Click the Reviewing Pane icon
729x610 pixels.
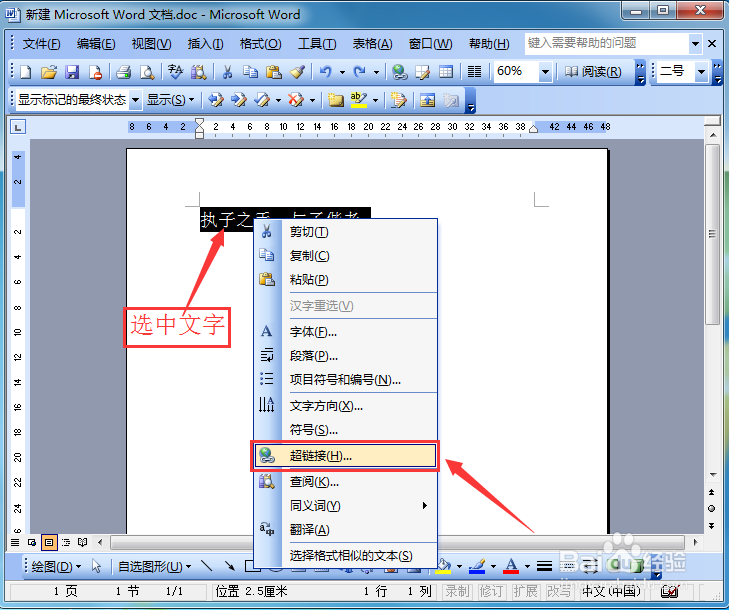(x=427, y=100)
